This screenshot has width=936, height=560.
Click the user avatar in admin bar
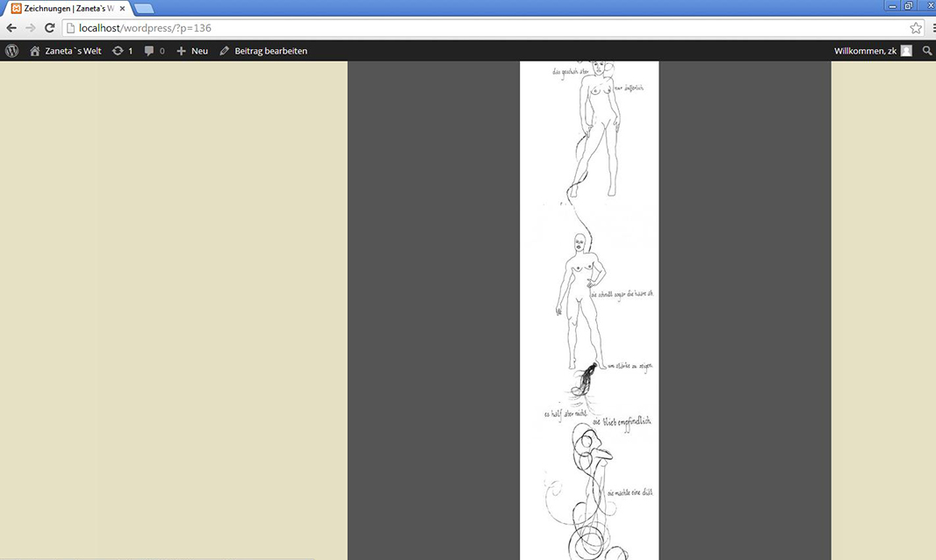[906, 51]
